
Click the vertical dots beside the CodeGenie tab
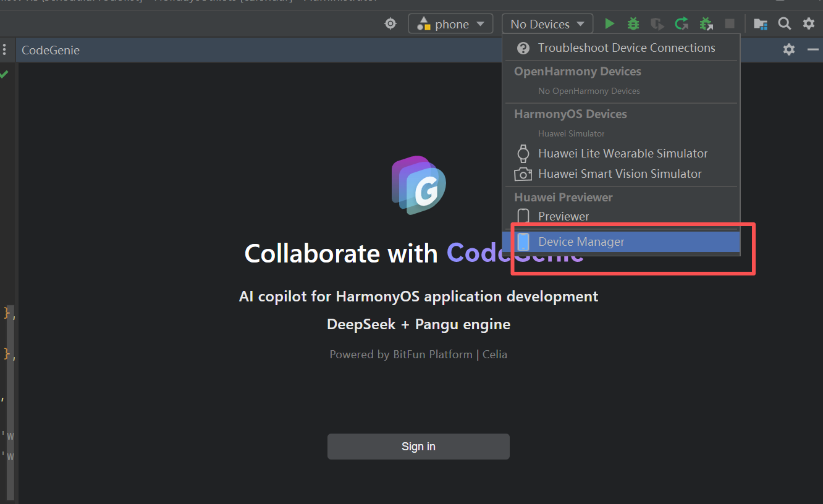coord(4,50)
